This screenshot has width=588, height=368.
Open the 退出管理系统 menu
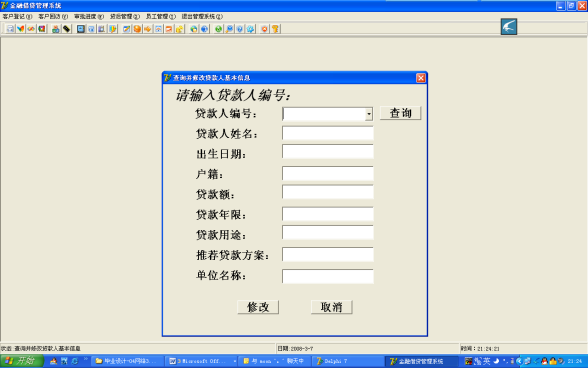[x=202, y=17]
